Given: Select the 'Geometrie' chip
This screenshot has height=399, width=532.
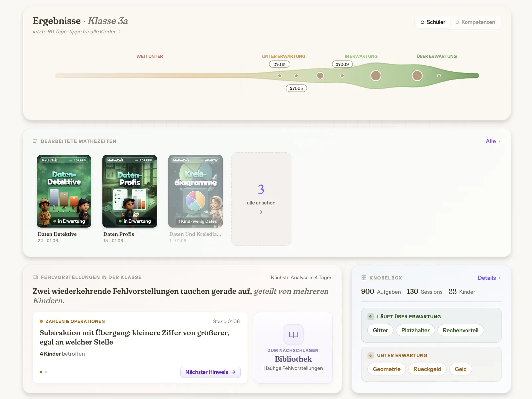Looking at the screenshot, I should (387, 369).
